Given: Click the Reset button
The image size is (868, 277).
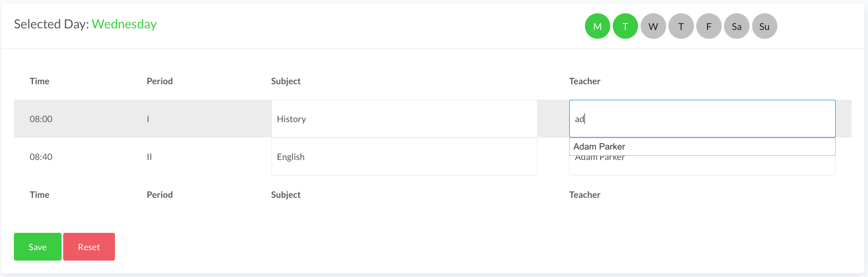Looking at the screenshot, I should pos(89,247).
